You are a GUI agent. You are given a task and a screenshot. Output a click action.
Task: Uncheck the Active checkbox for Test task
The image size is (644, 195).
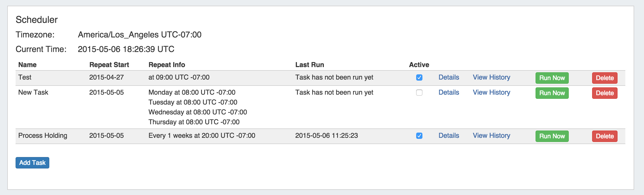(419, 77)
